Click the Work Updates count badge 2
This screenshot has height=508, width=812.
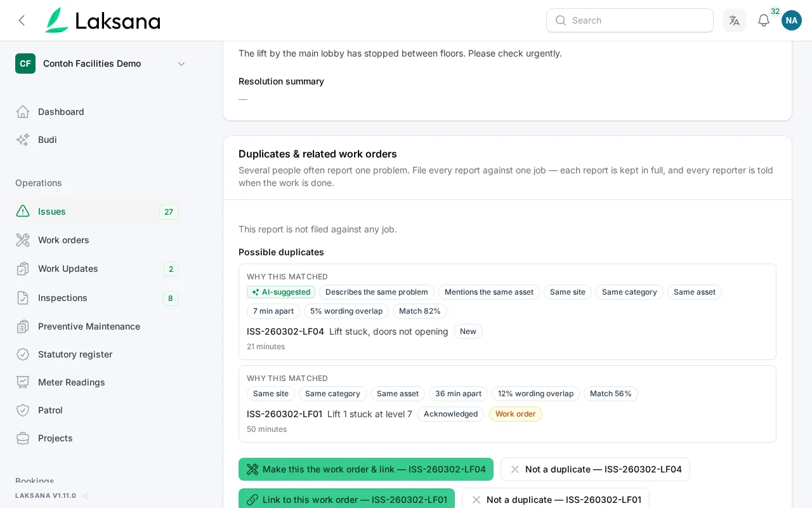(171, 269)
